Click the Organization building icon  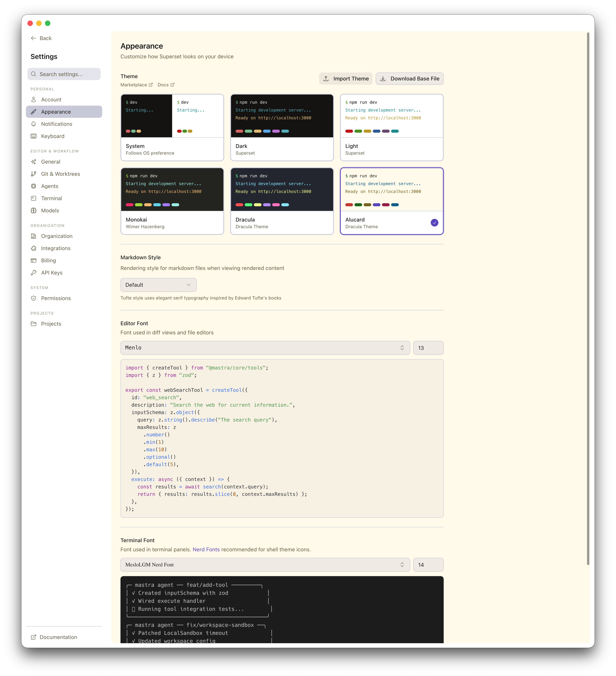point(34,236)
